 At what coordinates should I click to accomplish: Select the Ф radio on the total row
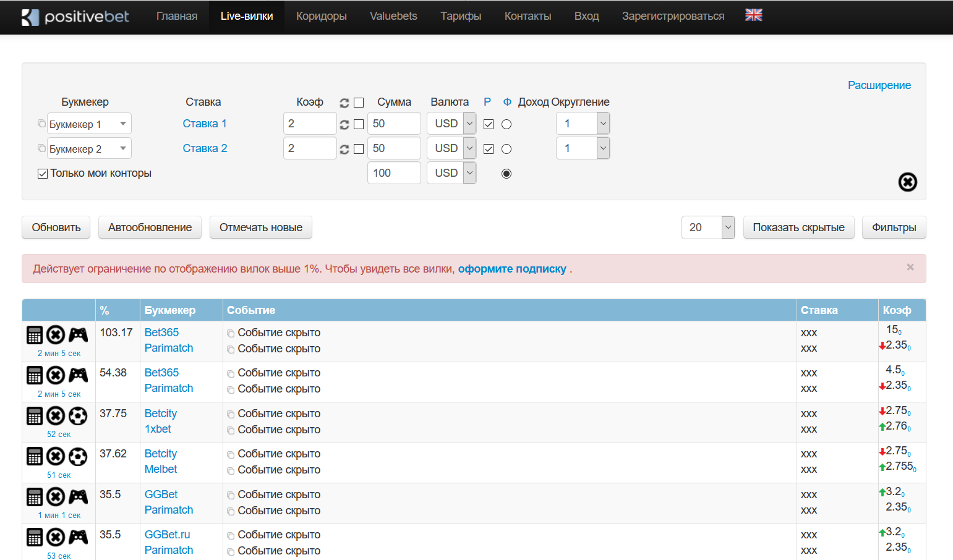(506, 174)
